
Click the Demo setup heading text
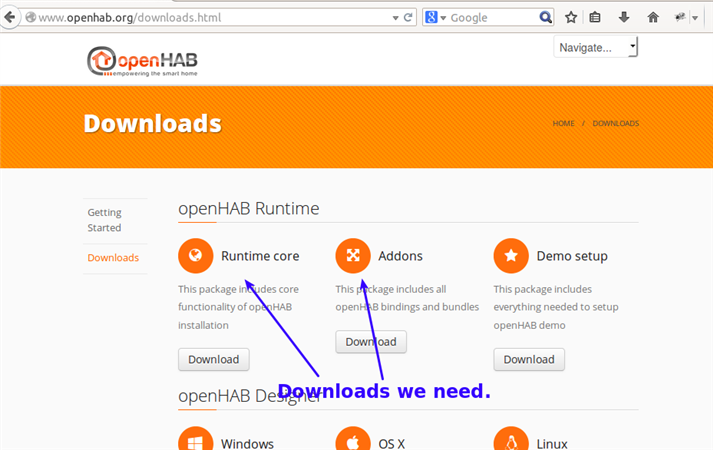tap(572, 256)
